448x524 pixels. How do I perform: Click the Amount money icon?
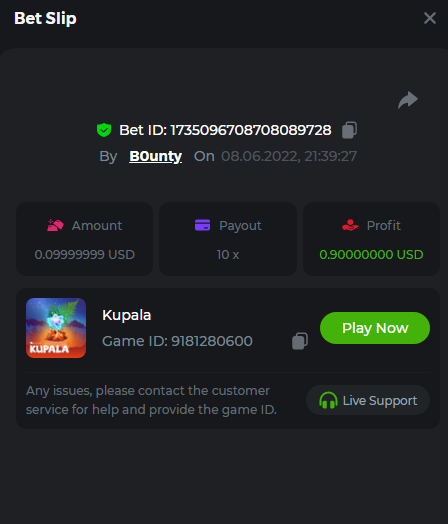[55, 225]
